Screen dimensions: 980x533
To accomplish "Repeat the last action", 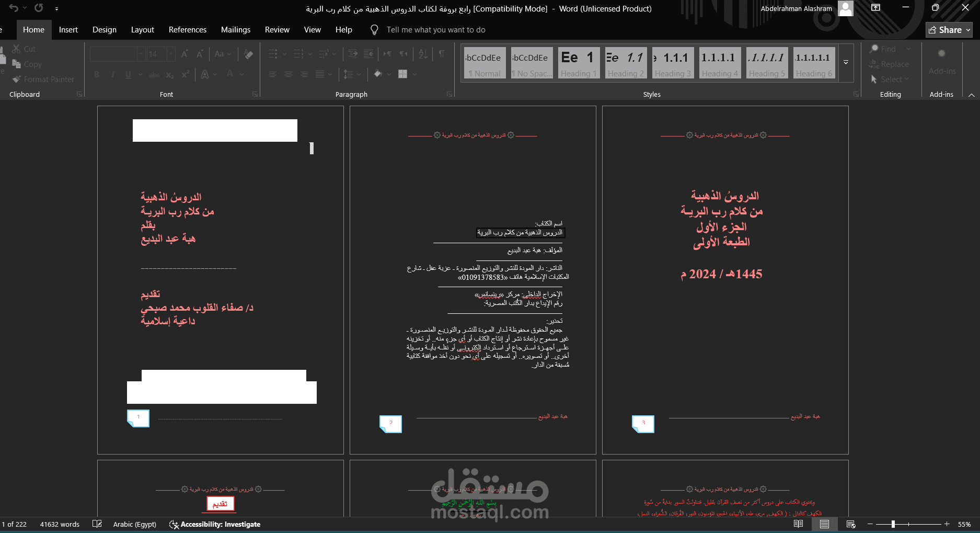I will pos(39,8).
